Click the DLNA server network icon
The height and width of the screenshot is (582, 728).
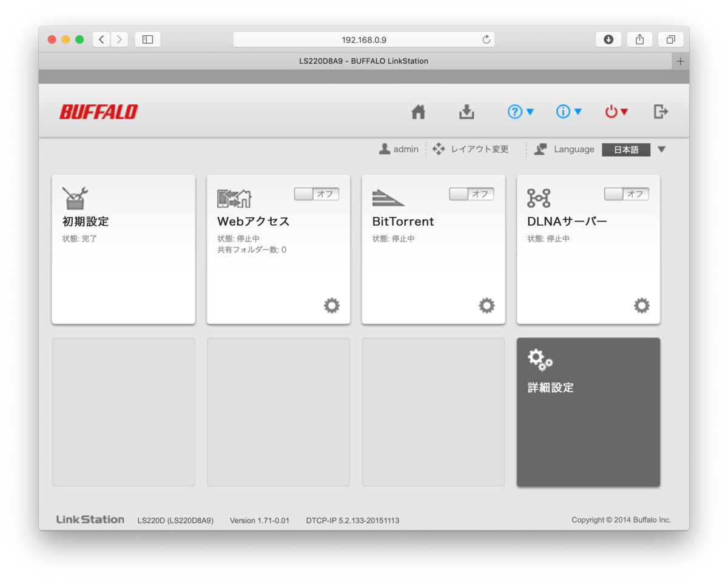(x=539, y=198)
